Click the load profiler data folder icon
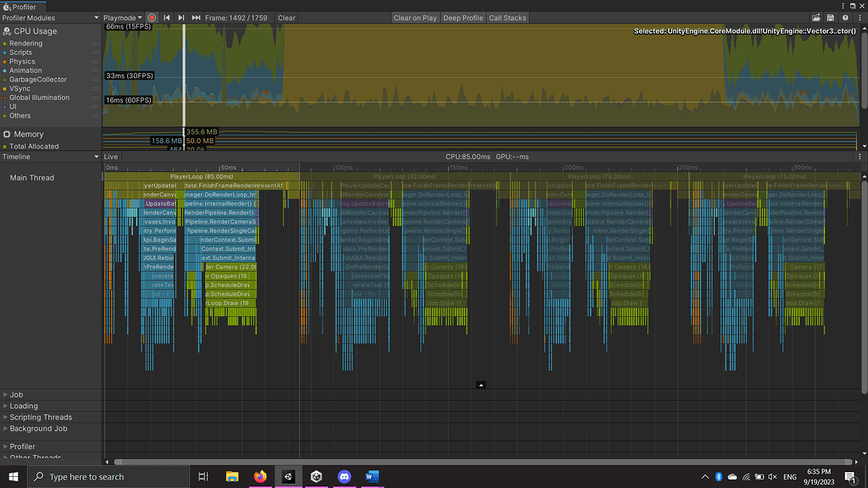868x488 pixels. [815, 17]
